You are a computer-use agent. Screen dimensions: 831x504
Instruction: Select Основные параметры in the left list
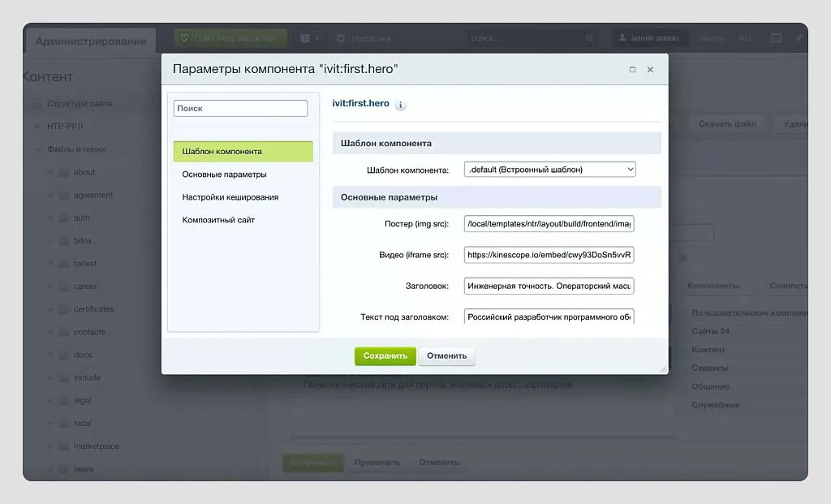[x=224, y=174]
